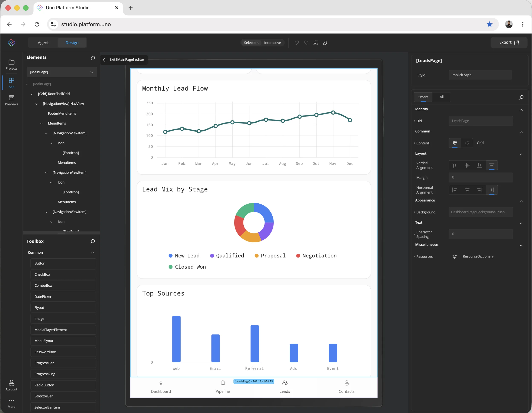Viewport: 532px width, 413px height.
Task: Click the Style Implicit Style field
Action: pyautogui.click(x=480, y=75)
